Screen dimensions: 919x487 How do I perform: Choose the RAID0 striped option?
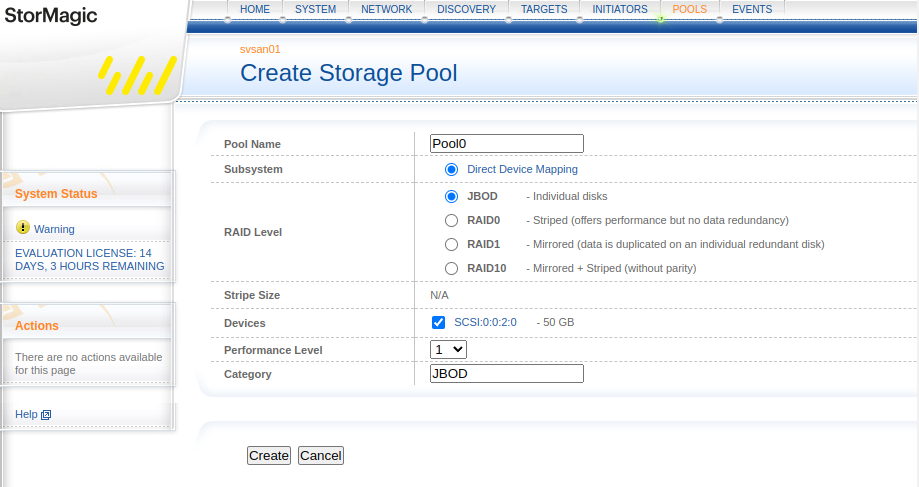click(x=451, y=220)
